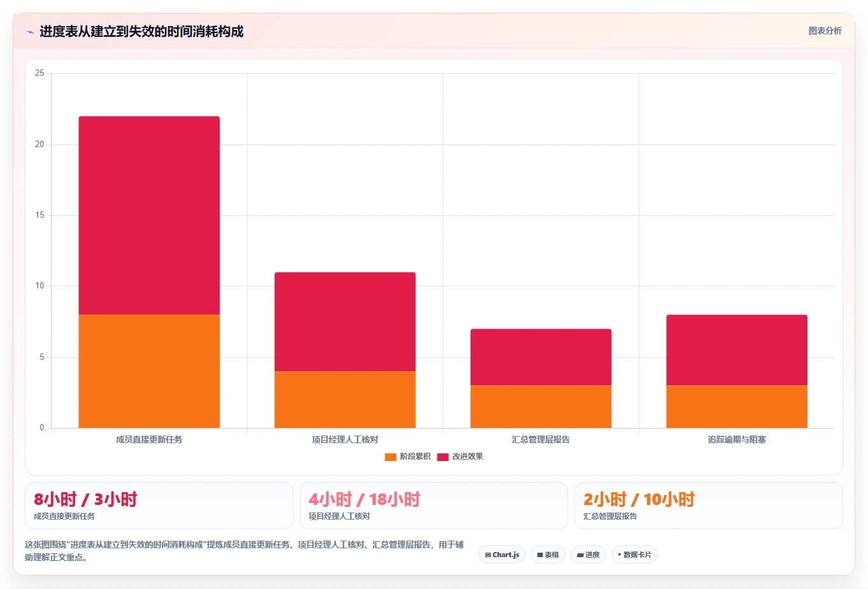The image size is (868, 589).
Task: Select the 进度 tag pill
Action: (588, 555)
